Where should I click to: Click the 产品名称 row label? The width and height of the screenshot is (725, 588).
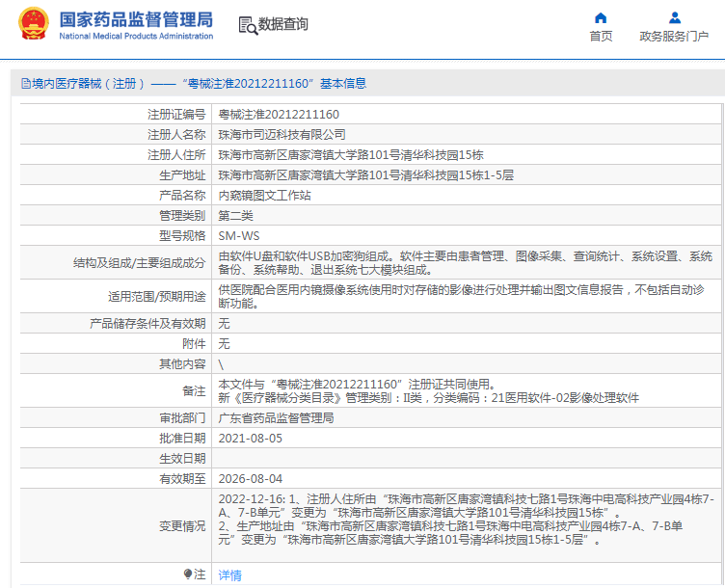(x=182, y=196)
